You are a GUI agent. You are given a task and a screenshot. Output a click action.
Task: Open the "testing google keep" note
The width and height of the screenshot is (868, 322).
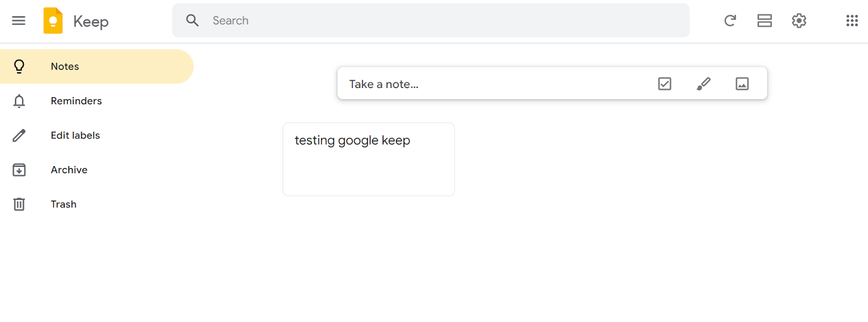pos(368,159)
